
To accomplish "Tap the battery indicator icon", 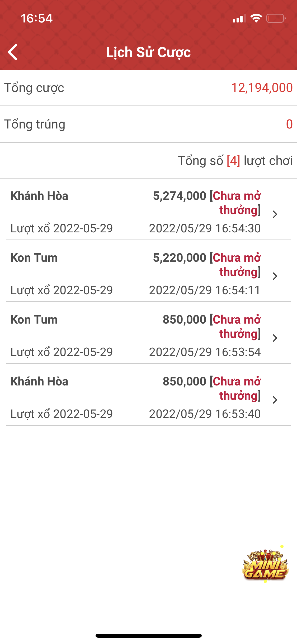I will coord(276,18).
